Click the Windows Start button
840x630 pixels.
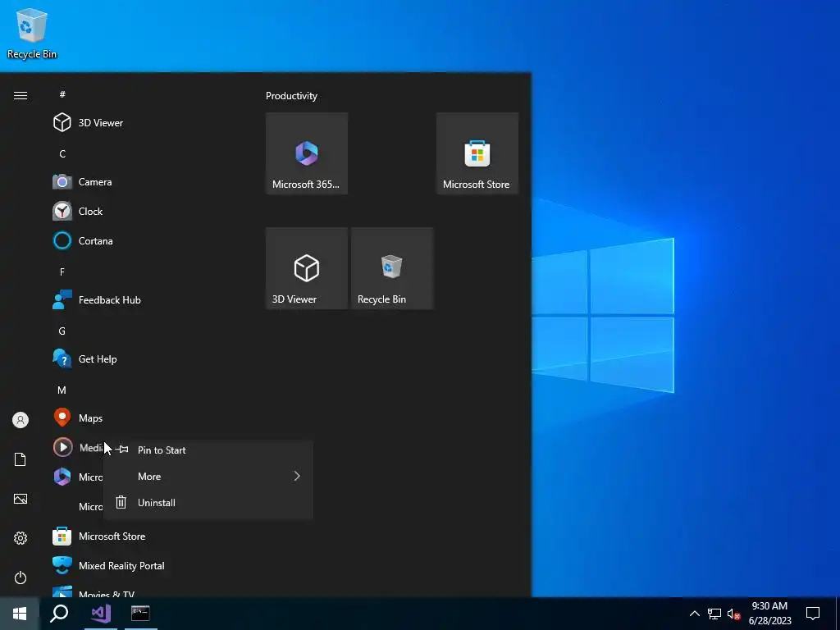click(x=20, y=614)
